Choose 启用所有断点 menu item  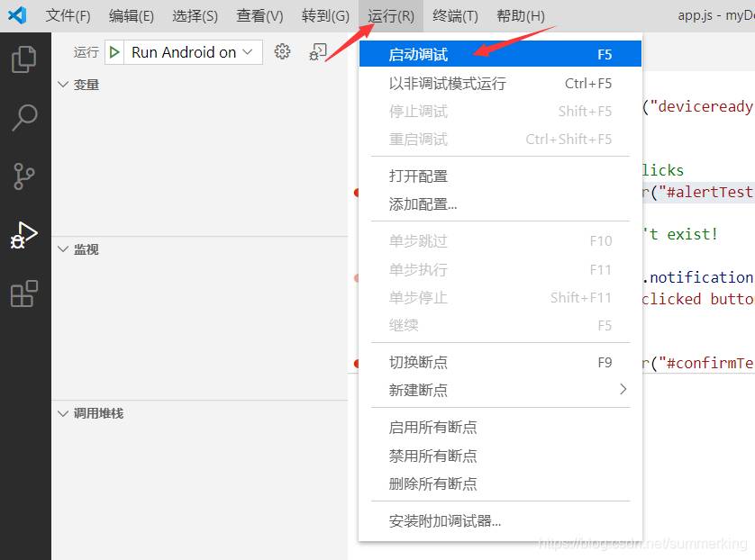point(500,427)
